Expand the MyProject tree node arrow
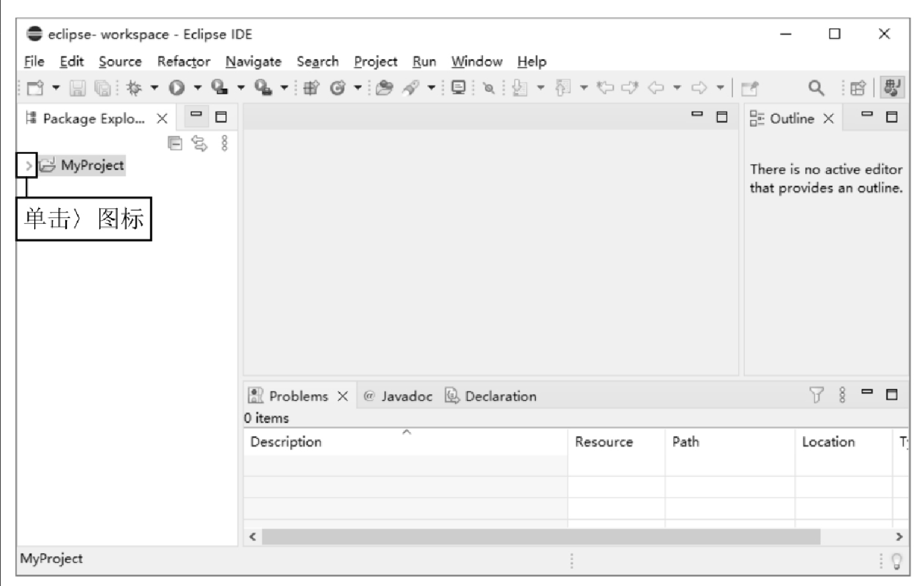 tap(28, 165)
